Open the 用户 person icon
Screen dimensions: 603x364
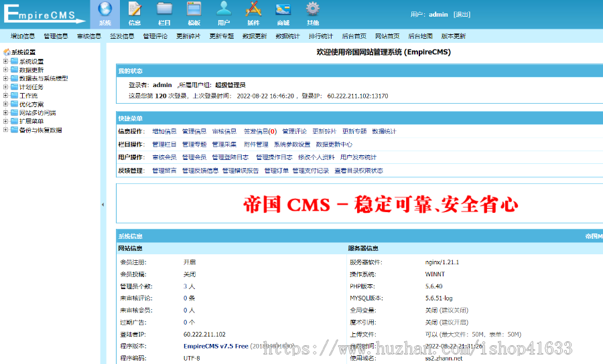[x=224, y=9]
